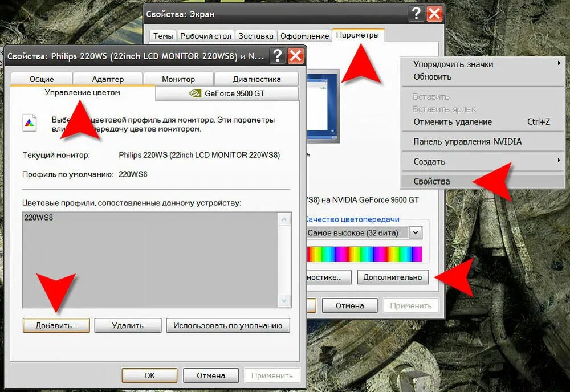
Task: Click the Philips 220WS current monitor text
Action: (x=199, y=155)
